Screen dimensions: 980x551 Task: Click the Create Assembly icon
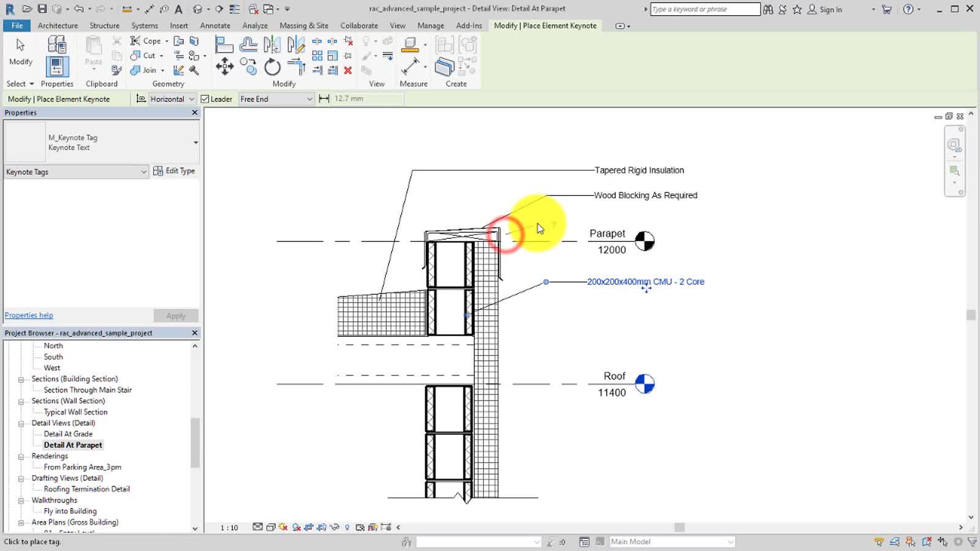tap(445, 45)
